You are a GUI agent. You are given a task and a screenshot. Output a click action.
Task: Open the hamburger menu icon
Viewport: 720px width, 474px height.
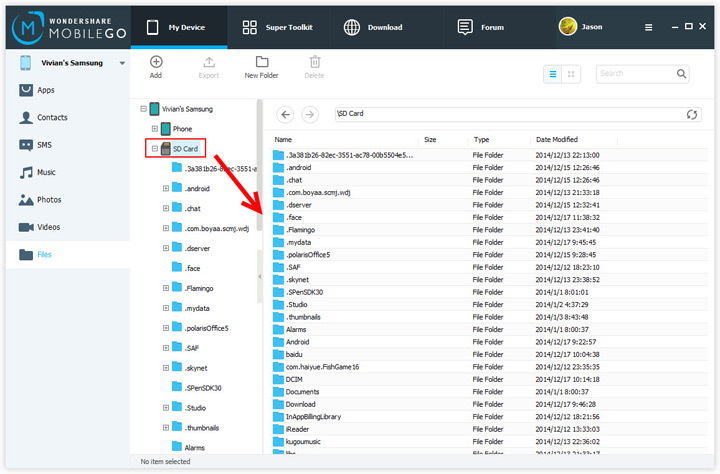click(648, 28)
